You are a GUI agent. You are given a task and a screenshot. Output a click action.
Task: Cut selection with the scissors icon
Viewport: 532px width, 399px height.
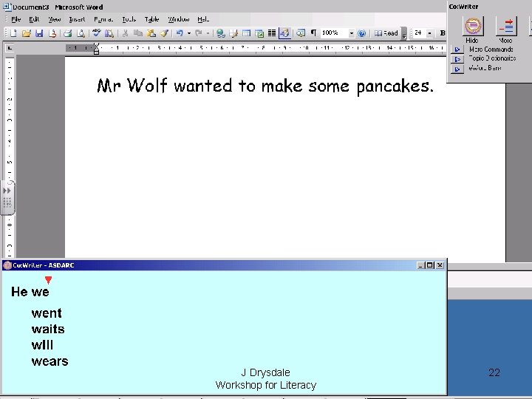tap(125, 33)
